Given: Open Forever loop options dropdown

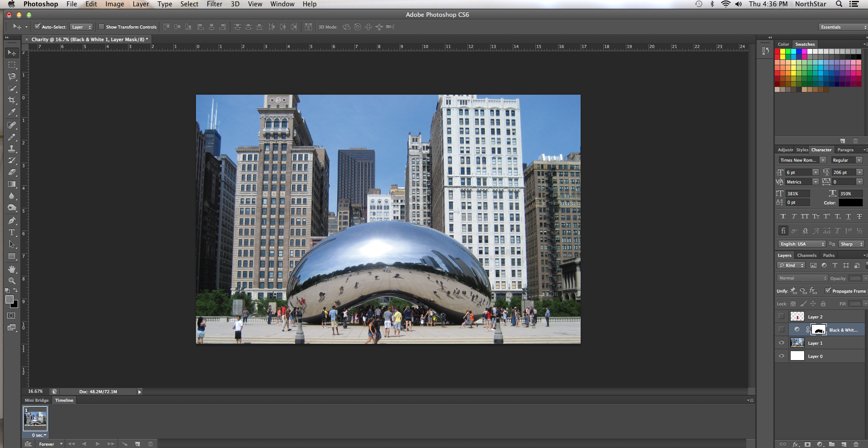Looking at the screenshot, I should 49,444.
